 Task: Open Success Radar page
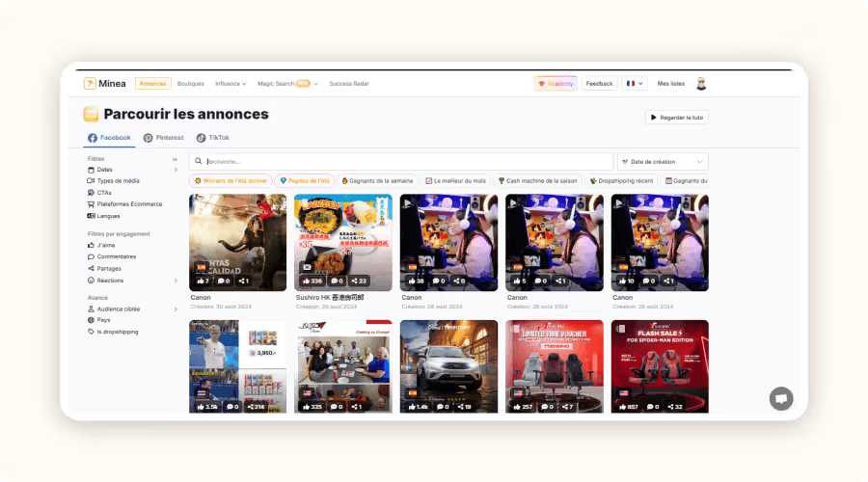point(349,84)
